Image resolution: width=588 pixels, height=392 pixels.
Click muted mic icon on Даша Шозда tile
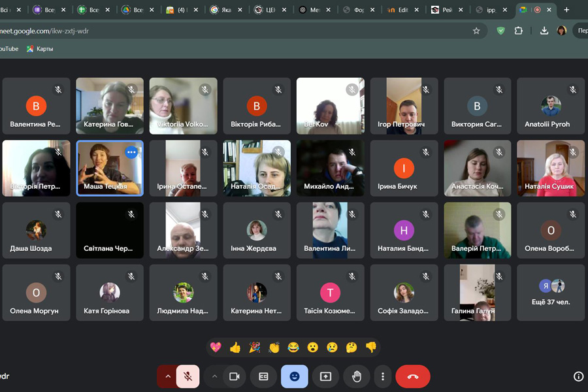point(58,214)
